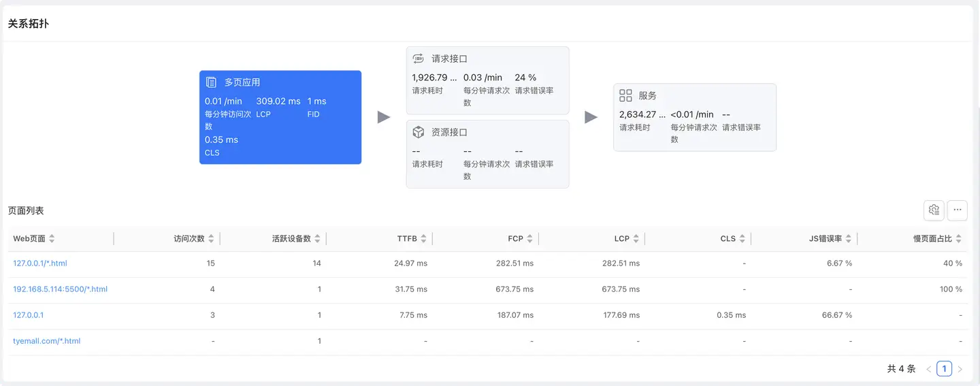The height and width of the screenshot is (386, 980).
Task: Click the 请求接口 API icon
Action: pyautogui.click(x=419, y=59)
